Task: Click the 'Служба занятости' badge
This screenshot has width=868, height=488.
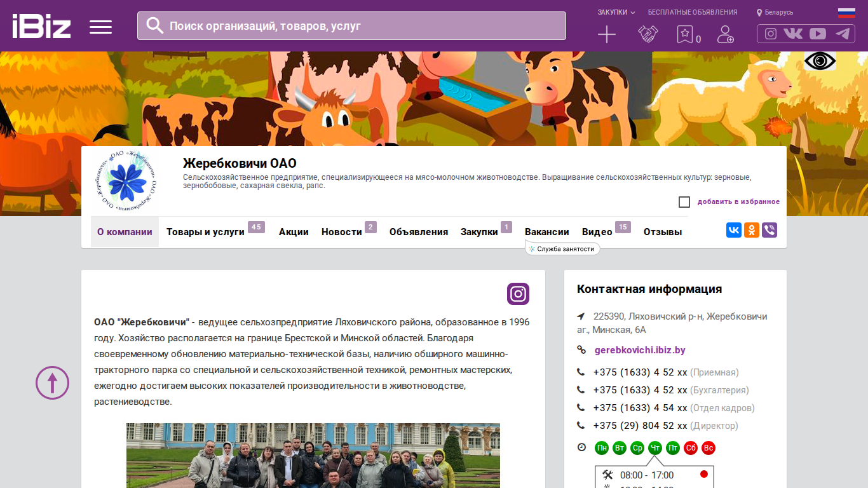Action: [562, 249]
